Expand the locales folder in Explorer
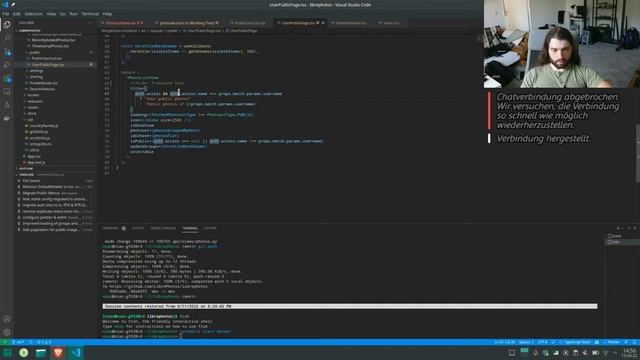The image size is (640, 360). 33,95
